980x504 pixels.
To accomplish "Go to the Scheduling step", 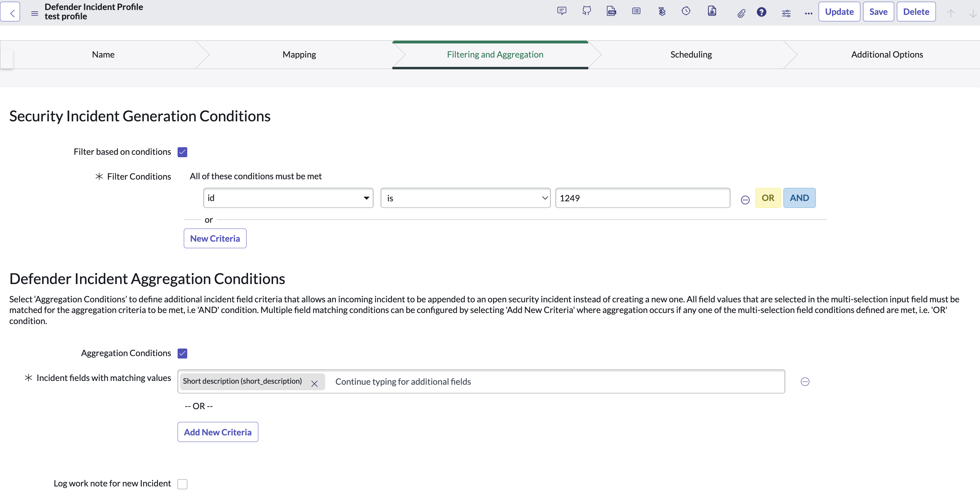I will click(691, 54).
